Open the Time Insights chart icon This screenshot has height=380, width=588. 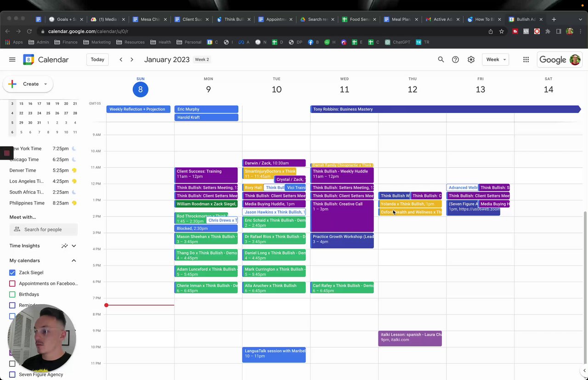click(x=65, y=246)
